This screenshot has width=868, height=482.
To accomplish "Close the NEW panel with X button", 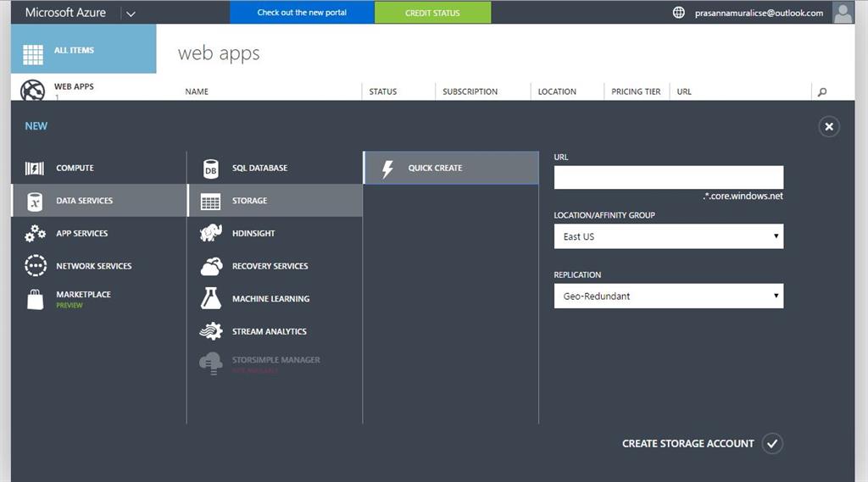I will (x=829, y=127).
